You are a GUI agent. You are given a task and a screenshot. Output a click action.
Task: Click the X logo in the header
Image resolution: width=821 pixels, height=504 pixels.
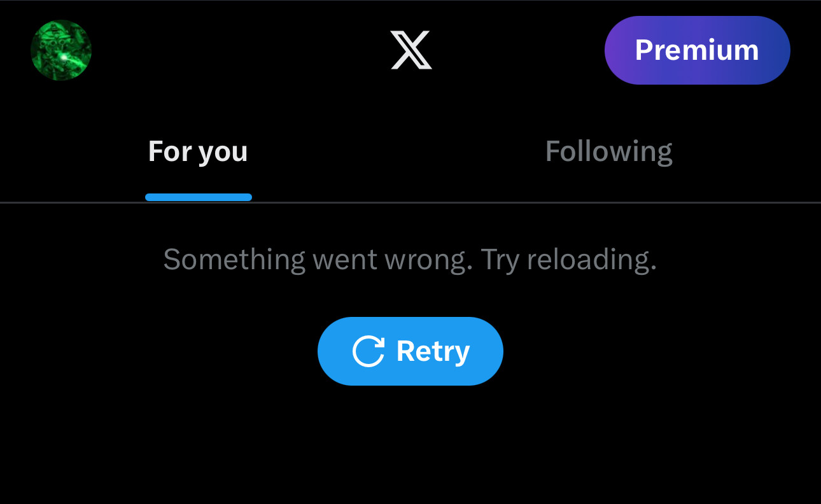tap(411, 50)
